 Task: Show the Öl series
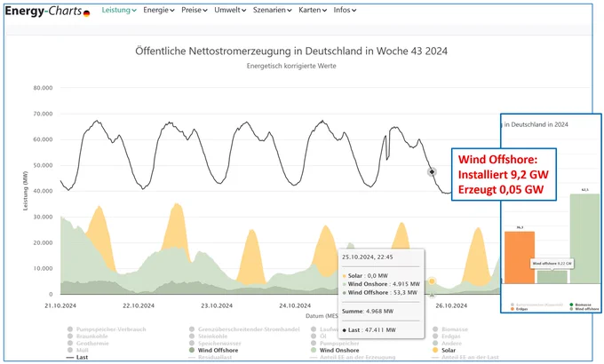coord(319,336)
